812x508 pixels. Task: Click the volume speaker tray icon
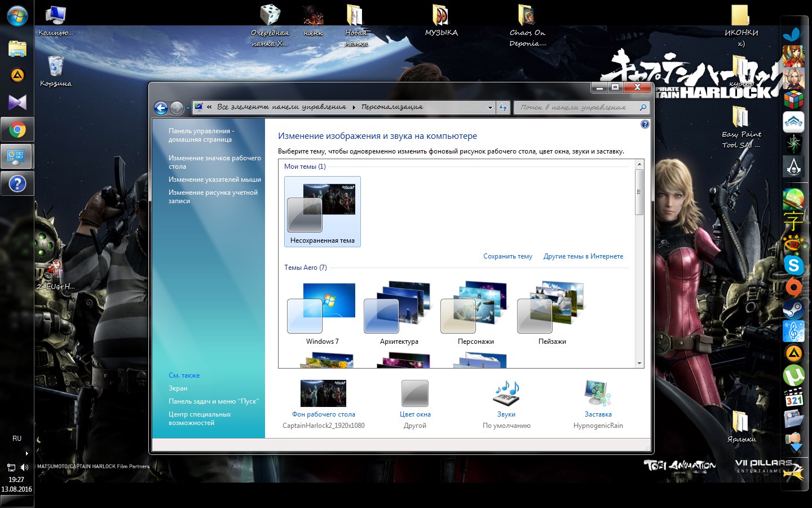[x=24, y=467]
